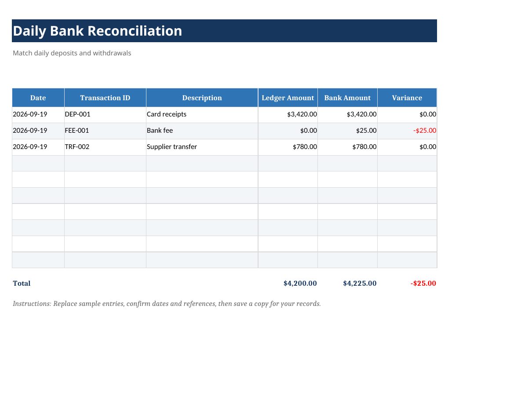Click the Instructions note below the table
Viewport: 532px width, 411px height.
click(167, 304)
